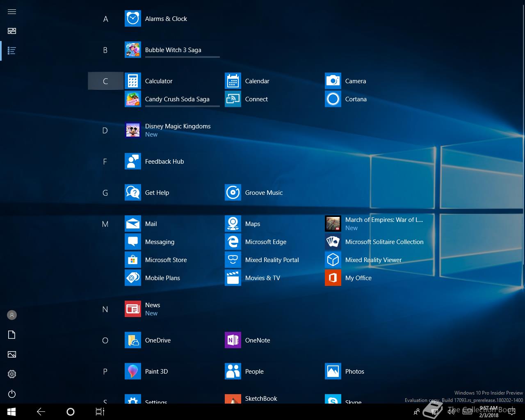Screen dimensions: 525x420
Task: Open Disney Magic Kingdoms icon
Action: pyautogui.click(x=132, y=130)
